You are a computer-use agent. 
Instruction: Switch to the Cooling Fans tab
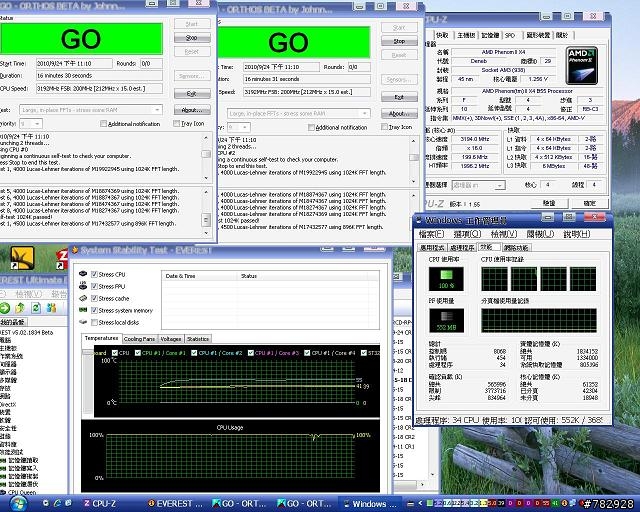[x=140, y=339]
